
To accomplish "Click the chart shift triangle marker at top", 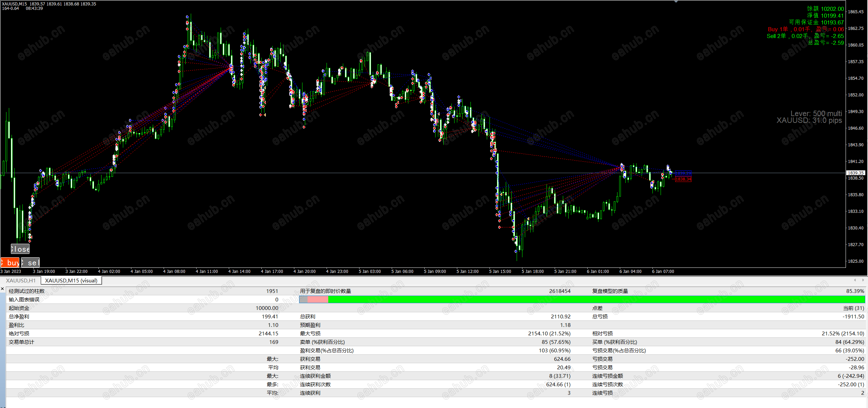I will 676,2.
